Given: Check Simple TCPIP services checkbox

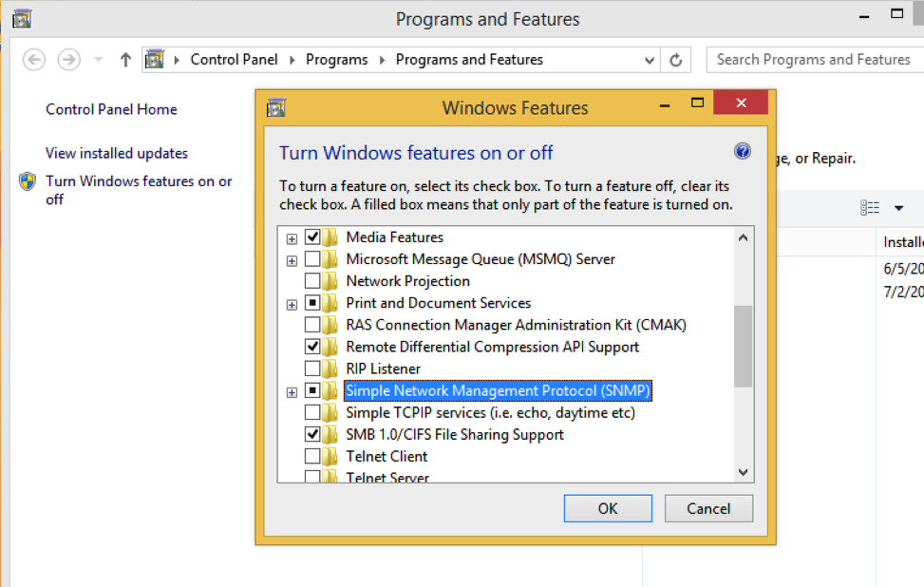Looking at the screenshot, I should coord(312,412).
